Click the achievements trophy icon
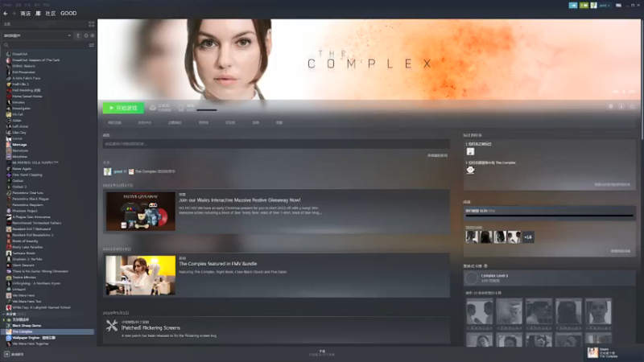 [181, 108]
